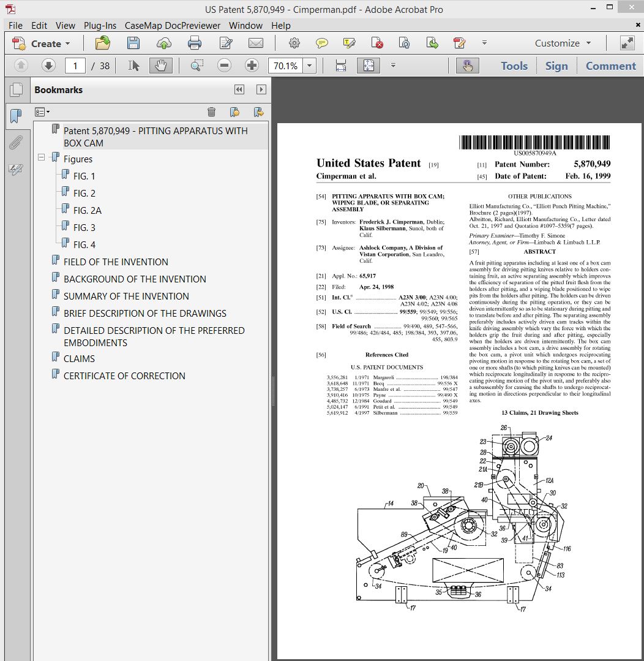
Task: Open the Create dropdown arrow
Action: [67, 43]
